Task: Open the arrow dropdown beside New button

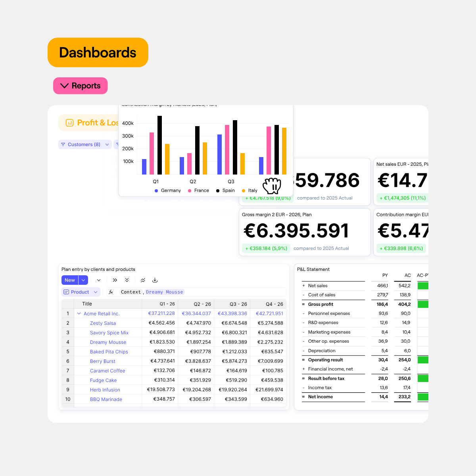Action: pos(83,280)
